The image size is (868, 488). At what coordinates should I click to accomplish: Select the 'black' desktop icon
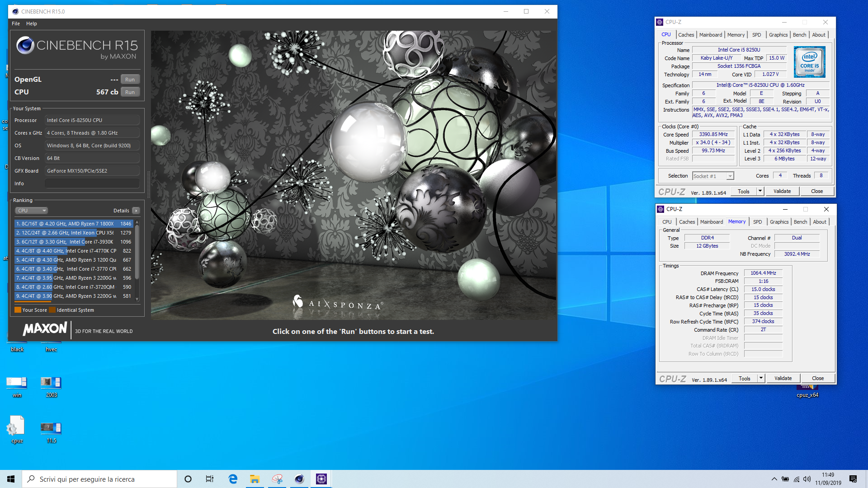17,347
